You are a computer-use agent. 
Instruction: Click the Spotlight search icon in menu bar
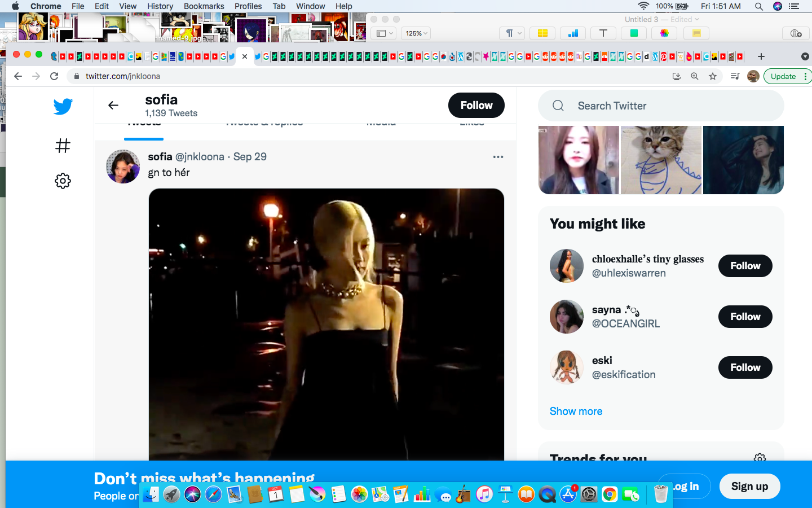[x=759, y=6]
